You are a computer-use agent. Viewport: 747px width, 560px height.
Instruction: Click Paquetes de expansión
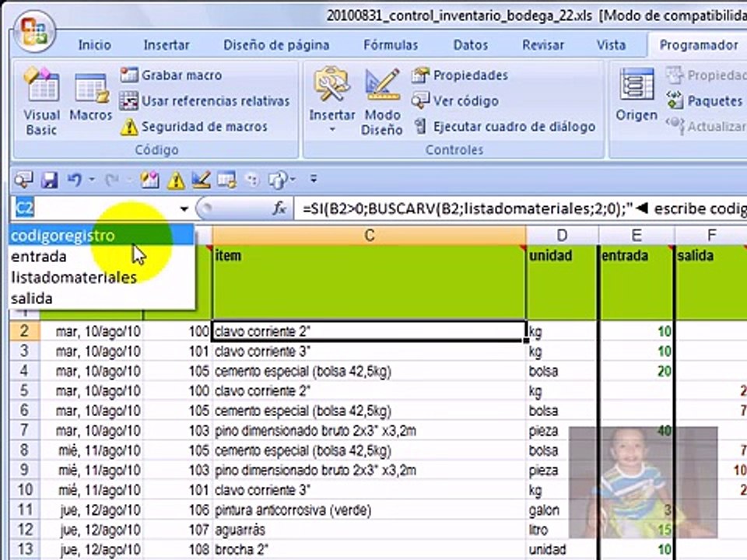point(704,101)
